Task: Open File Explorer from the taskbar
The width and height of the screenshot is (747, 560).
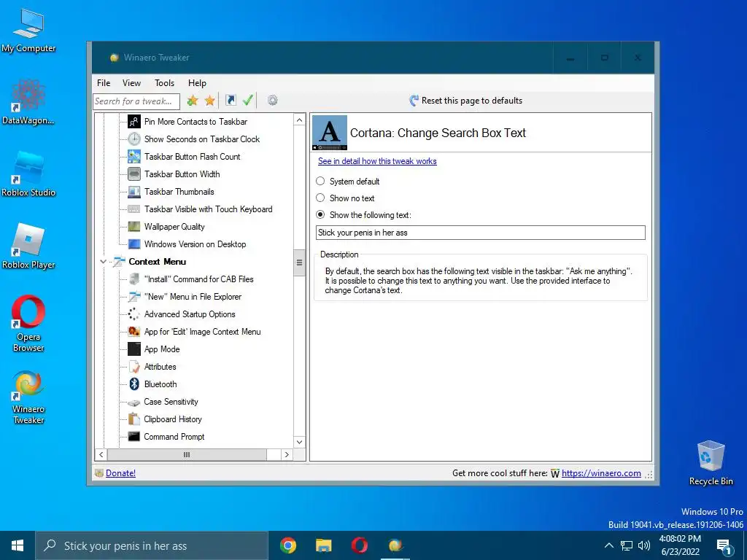Action: click(323, 545)
